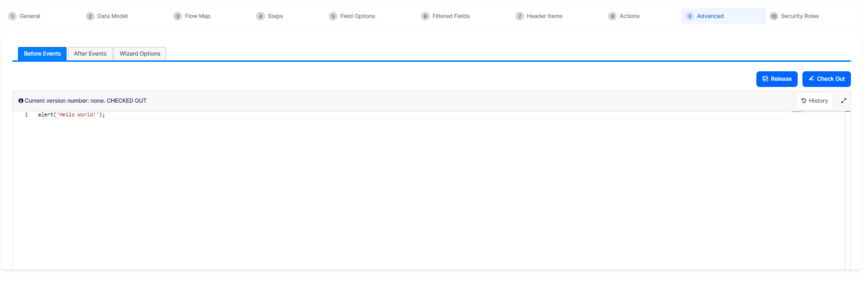The image size is (868, 287).
Task: Go to step 1 General
Action: click(25, 16)
